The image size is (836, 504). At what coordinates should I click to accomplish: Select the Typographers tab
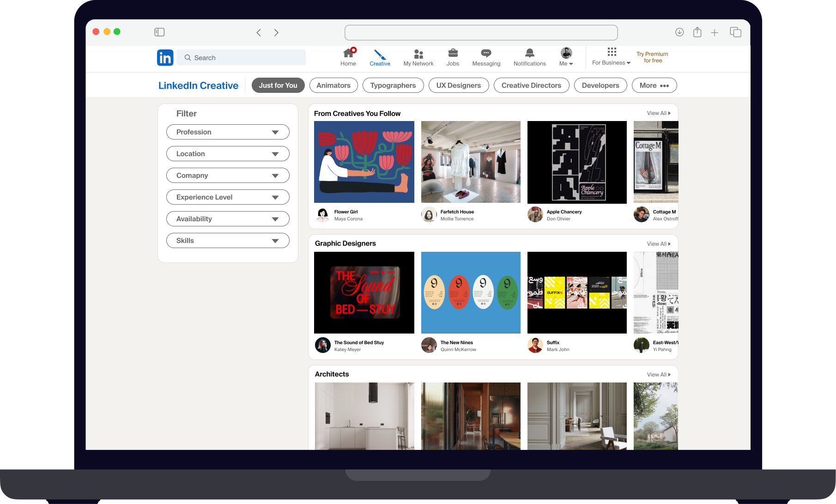[x=393, y=85]
